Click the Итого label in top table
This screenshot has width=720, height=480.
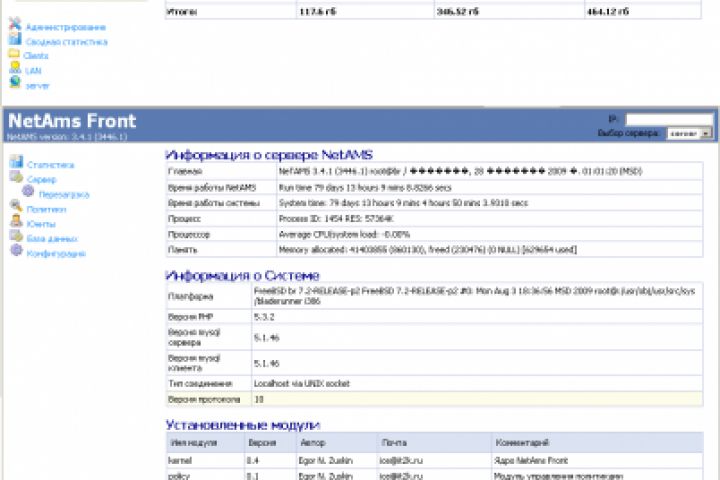coord(182,12)
